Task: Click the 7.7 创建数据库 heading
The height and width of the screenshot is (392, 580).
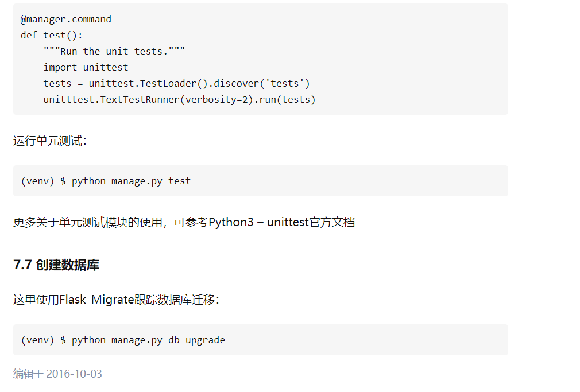Action: click(56, 265)
